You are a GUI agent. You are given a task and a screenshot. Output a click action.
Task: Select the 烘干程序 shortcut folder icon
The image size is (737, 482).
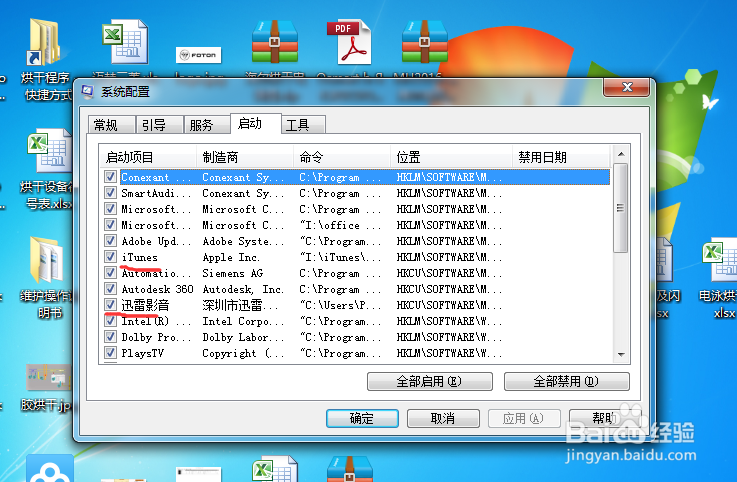click(x=45, y=42)
